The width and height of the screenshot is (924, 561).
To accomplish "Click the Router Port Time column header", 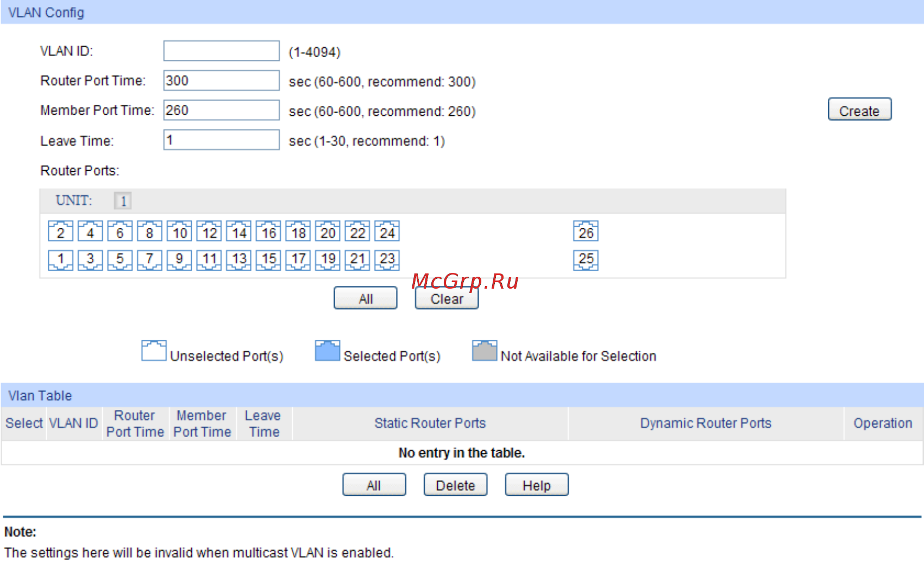I will coord(135,423).
